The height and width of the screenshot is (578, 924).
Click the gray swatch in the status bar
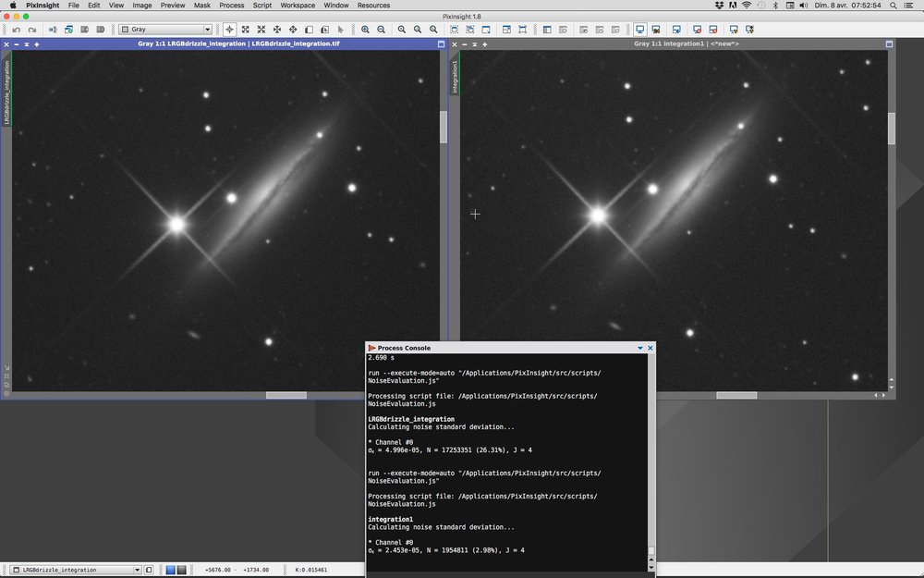181,570
